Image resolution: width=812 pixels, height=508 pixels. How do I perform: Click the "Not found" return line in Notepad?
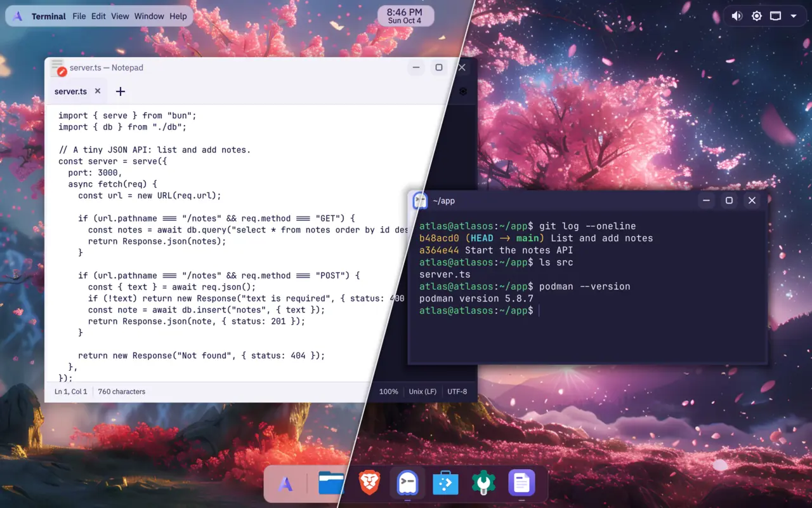click(x=202, y=356)
